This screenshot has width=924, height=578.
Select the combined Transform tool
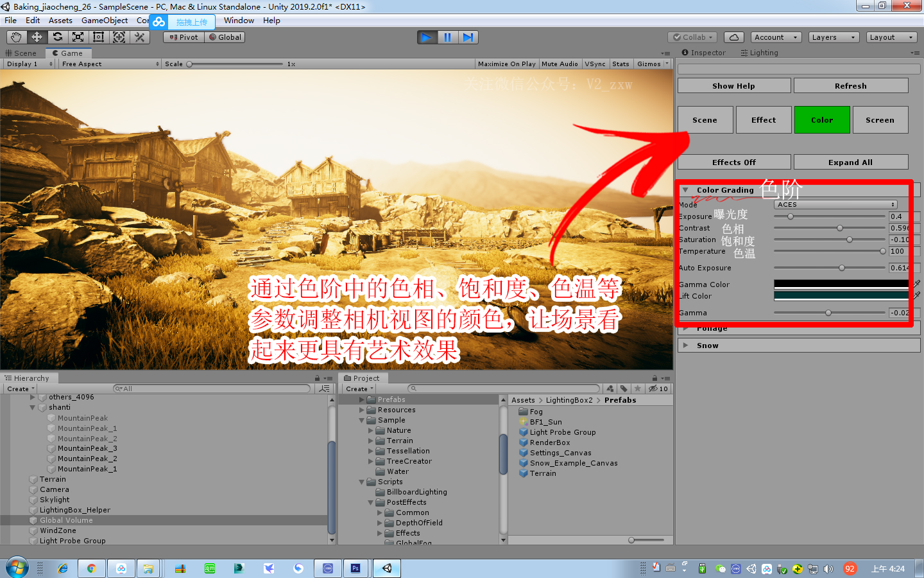click(x=119, y=37)
